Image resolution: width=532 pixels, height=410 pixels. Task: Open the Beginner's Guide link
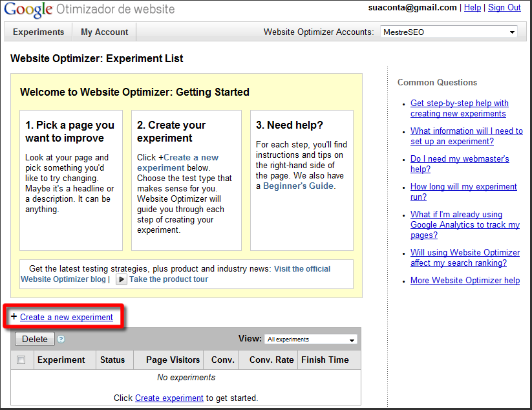(298, 186)
